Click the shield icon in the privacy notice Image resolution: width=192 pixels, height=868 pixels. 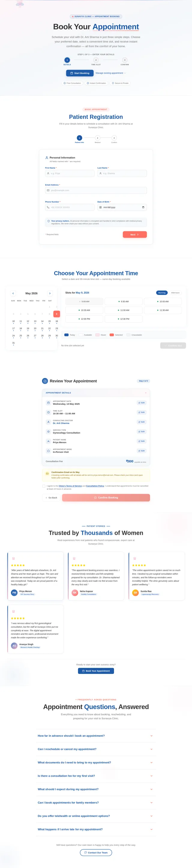[48, 221]
